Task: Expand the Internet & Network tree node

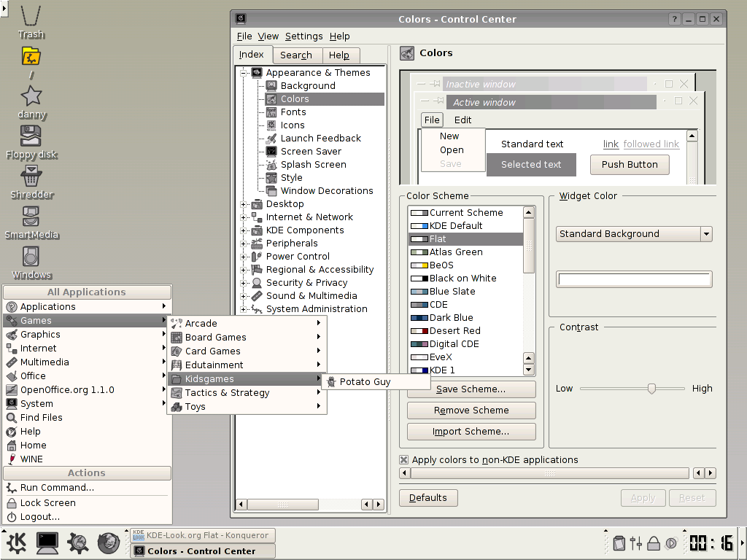Action: [244, 217]
